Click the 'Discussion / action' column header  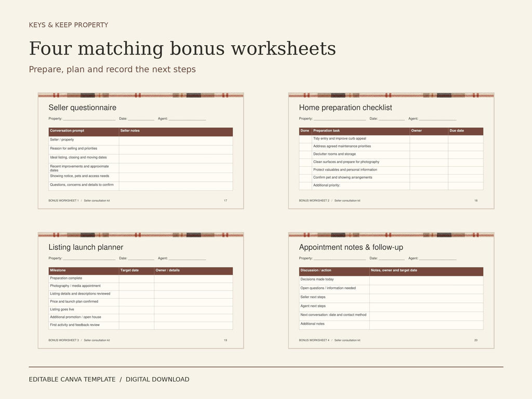[334, 271]
